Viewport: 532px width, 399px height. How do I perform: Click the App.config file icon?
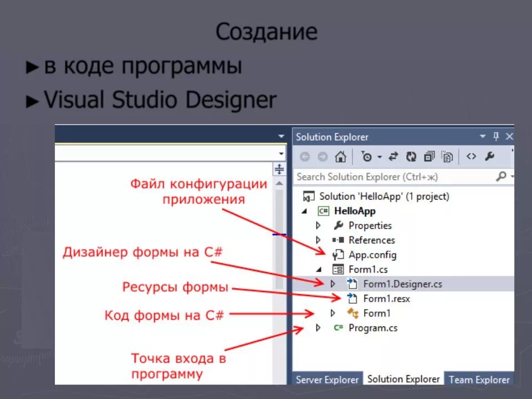[338, 255]
